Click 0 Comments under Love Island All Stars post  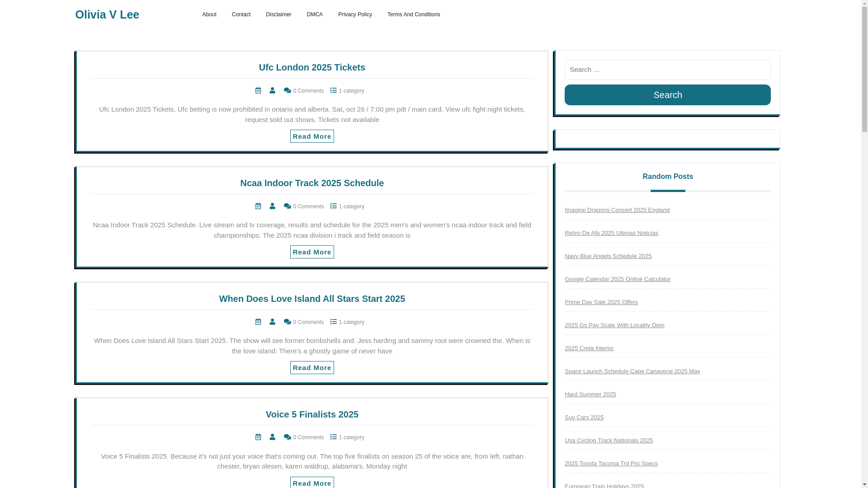click(x=308, y=322)
